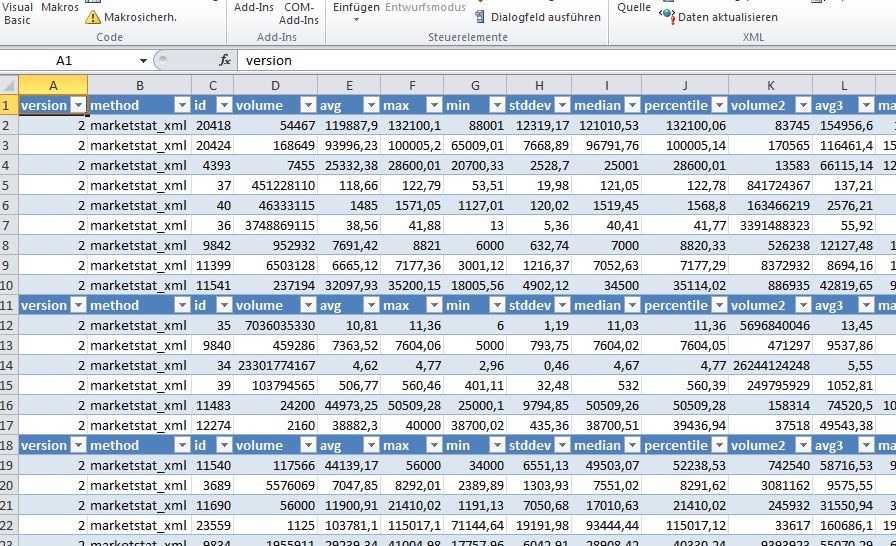
Task: Open filter dropdown for percentile column in row 1
Action: point(717,105)
